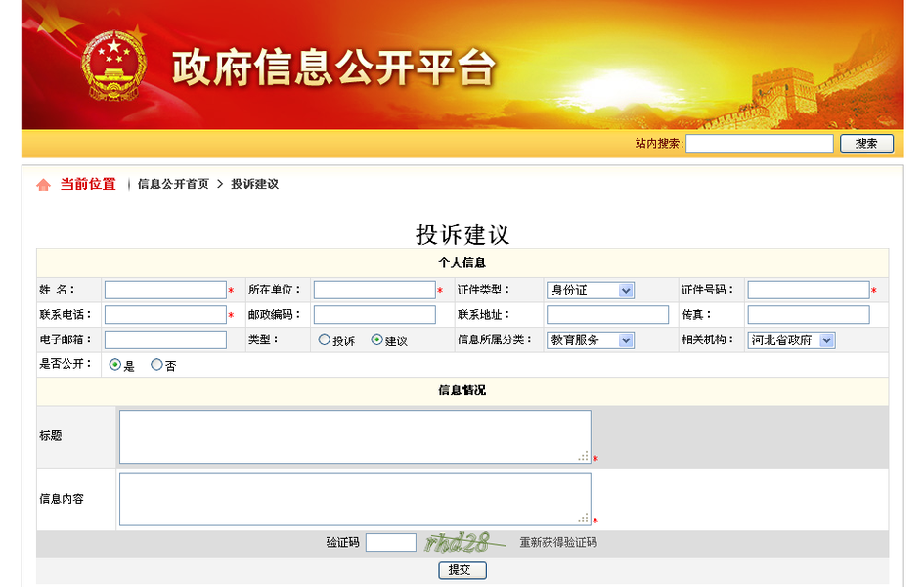Select the 投诉 radio button for 类型

324,339
